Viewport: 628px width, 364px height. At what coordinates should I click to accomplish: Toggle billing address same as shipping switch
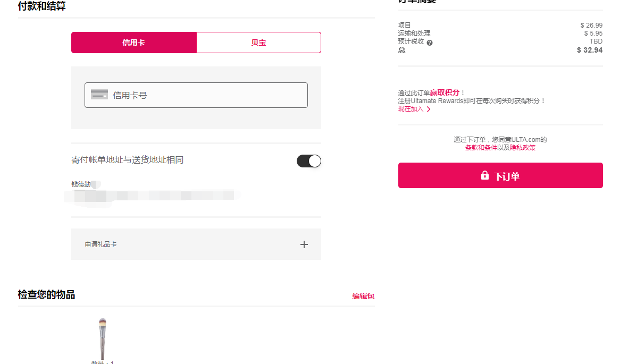(309, 161)
